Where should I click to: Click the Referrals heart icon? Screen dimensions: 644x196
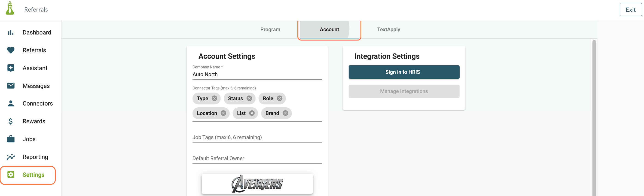click(11, 50)
